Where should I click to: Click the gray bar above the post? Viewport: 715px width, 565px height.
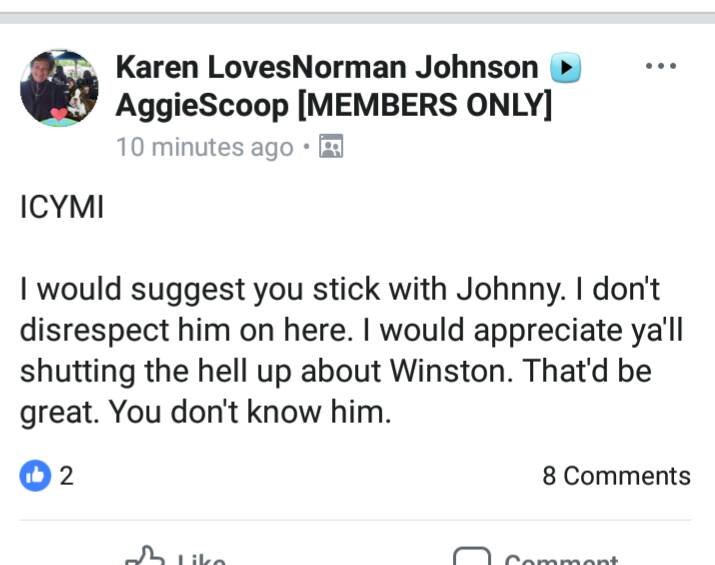[357, 16]
